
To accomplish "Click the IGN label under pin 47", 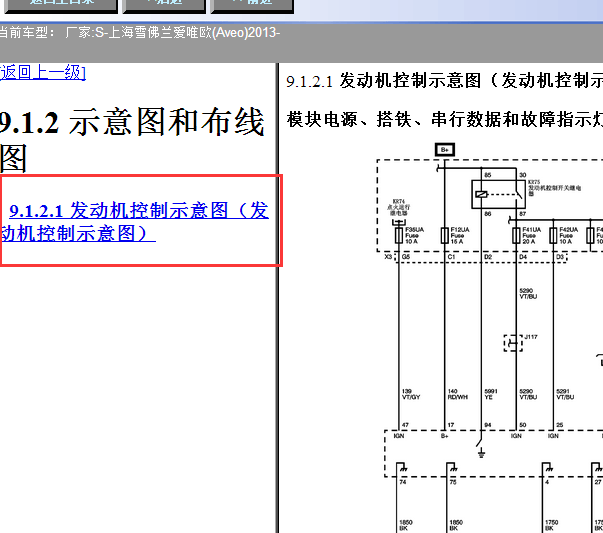I will point(399,436).
